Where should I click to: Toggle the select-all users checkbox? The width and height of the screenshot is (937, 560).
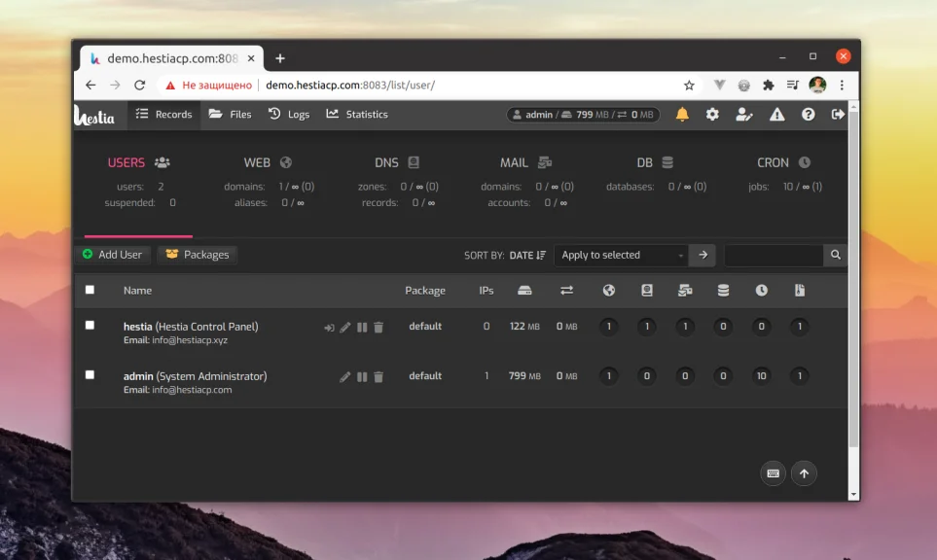(x=90, y=290)
